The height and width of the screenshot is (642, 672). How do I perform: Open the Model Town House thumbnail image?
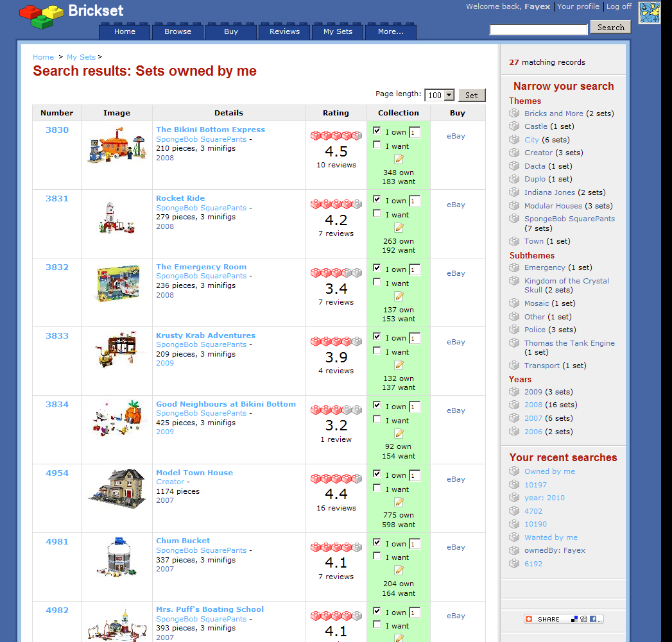point(117,489)
